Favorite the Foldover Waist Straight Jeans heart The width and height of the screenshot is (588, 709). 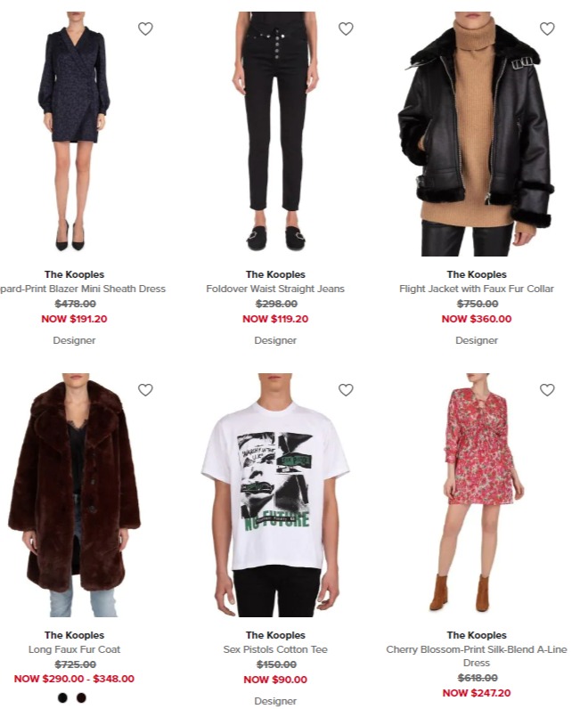pyautogui.click(x=346, y=29)
